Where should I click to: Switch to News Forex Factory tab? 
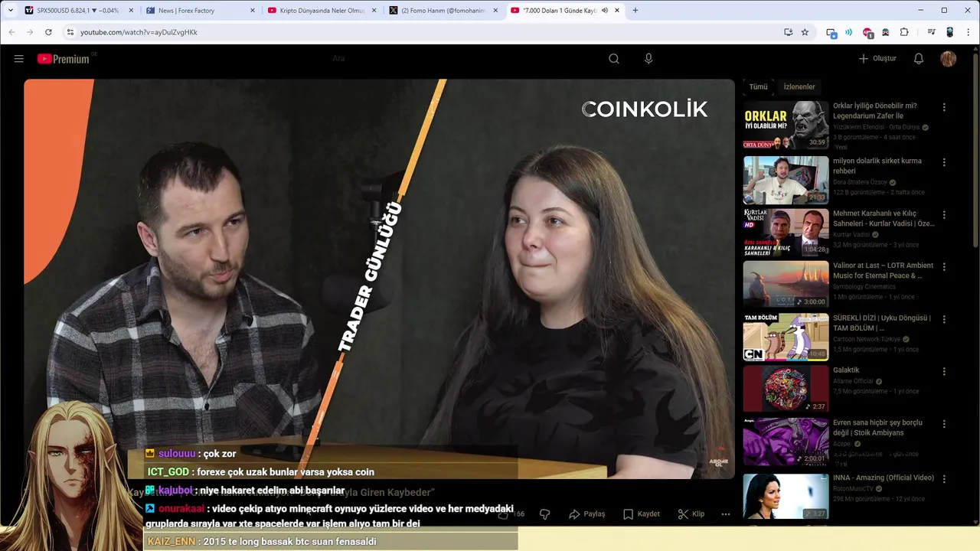(x=199, y=11)
